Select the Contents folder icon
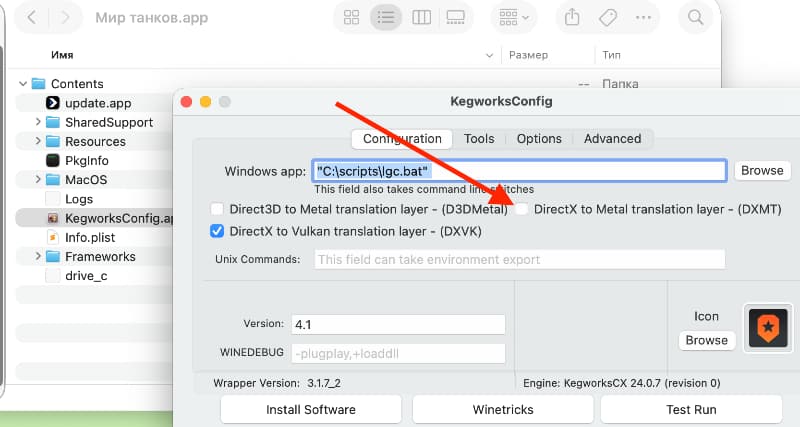The width and height of the screenshot is (800, 427). click(x=38, y=84)
